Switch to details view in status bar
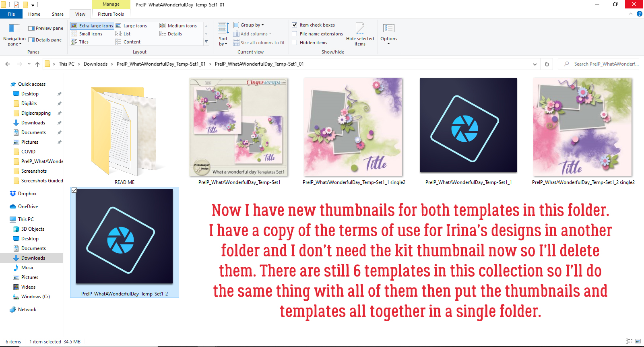Image resolution: width=644 pixels, height=347 pixels. pyautogui.click(x=629, y=341)
